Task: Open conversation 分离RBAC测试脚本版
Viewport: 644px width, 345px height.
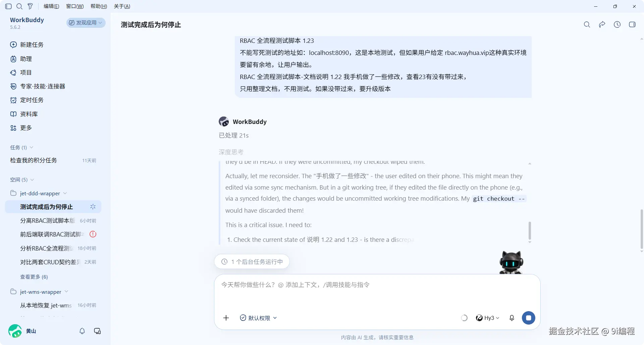Action: pyautogui.click(x=53, y=220)
